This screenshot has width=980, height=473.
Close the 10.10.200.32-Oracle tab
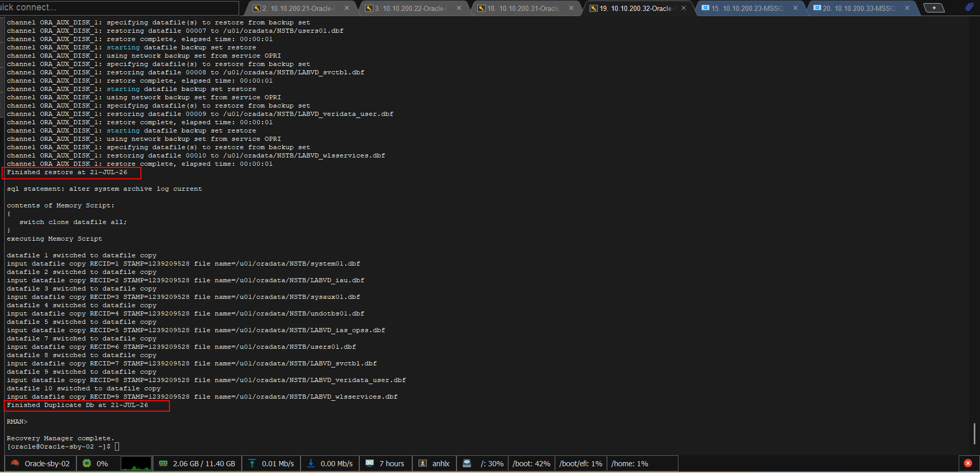684,8
